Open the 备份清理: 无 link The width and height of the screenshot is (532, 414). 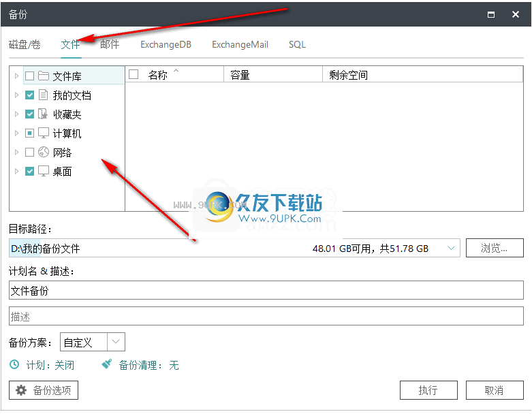149,365
